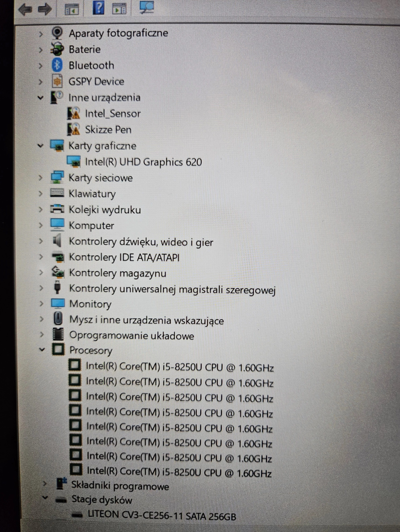Select the Karty graficzne category label
Screen dimensions: 400x532
pos(102,146)
